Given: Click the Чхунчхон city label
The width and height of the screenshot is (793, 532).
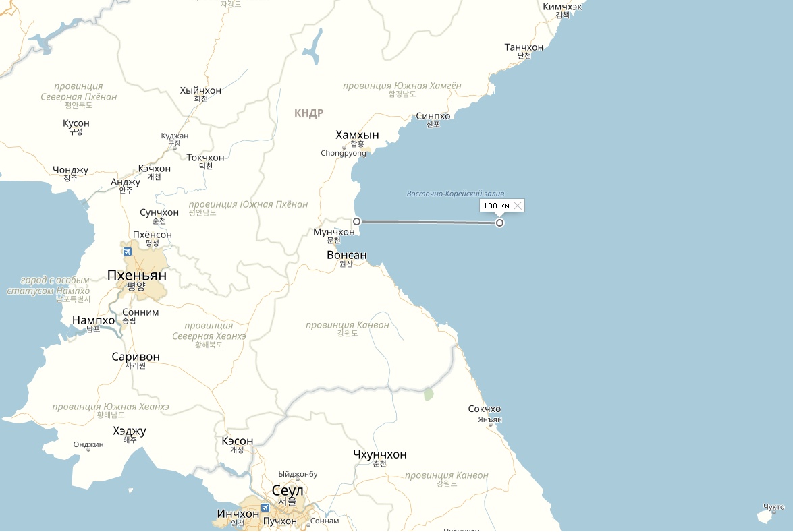Looking at the screenshot, I should tap(380, 454).
